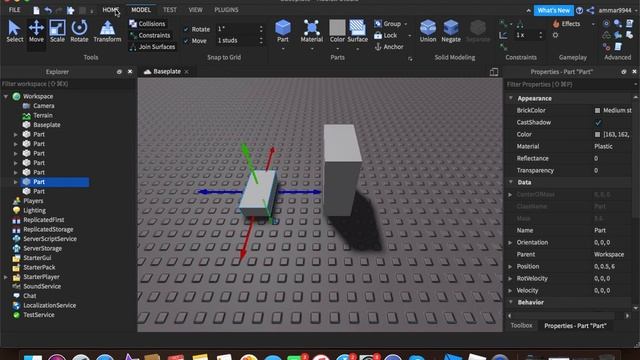640x360 pixels.
Task: Click the Group icon
Action: [x=378, y=24]
